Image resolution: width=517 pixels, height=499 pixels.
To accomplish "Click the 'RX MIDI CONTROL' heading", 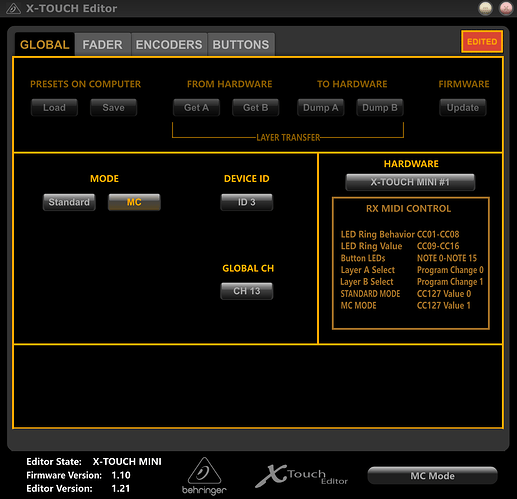I will [408, 209].
